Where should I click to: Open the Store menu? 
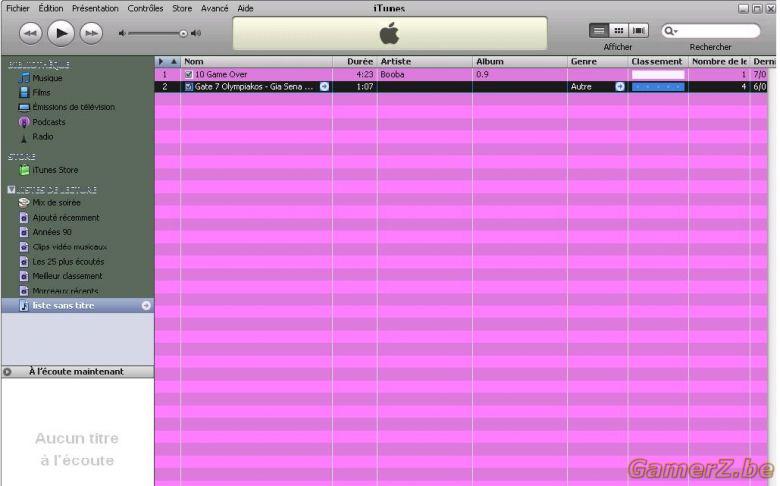pyautogui.click(x=182, y=8)
